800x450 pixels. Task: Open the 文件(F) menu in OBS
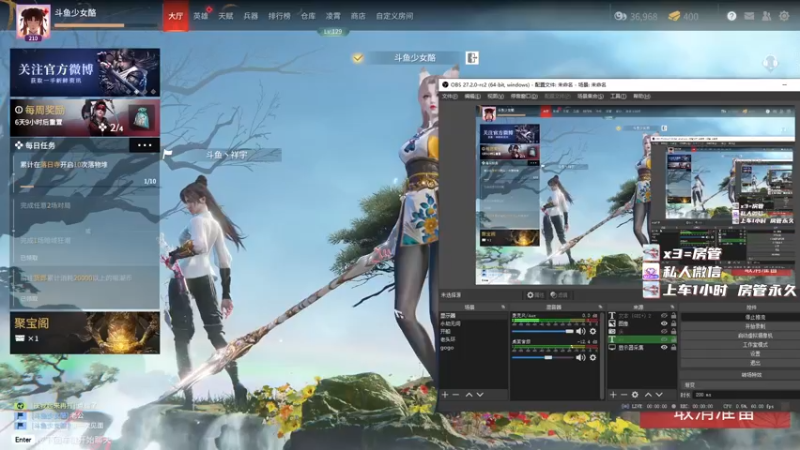pos(450,96)
